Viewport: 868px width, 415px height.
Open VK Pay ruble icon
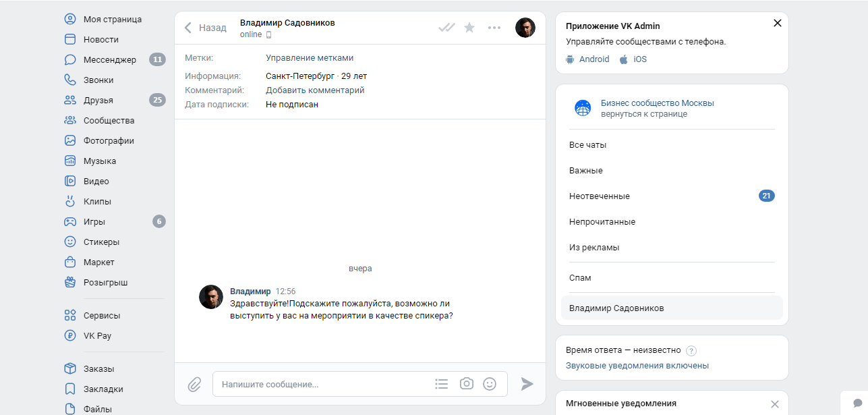[70, 335]
